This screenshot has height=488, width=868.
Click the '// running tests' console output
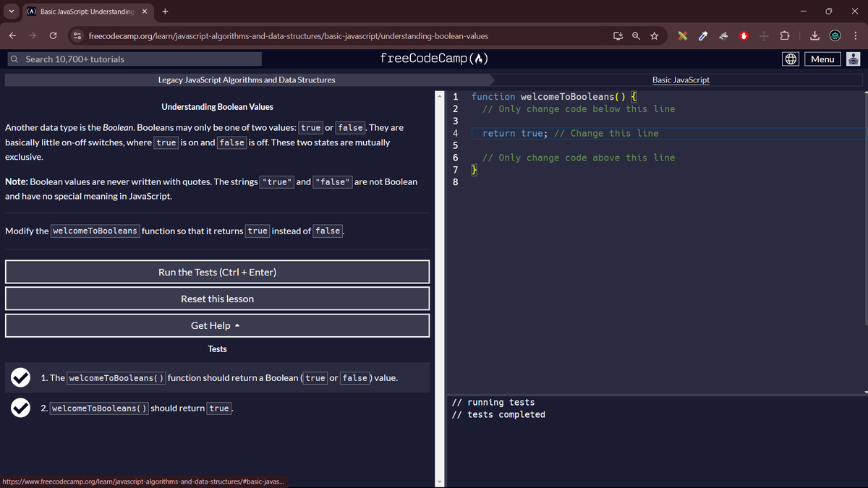coord(493,402)
